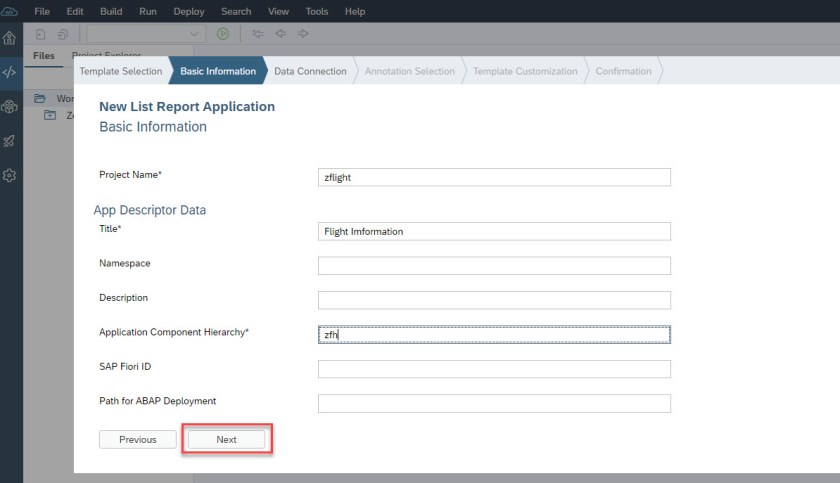Screen dimensions: 840x483
Task: Click the Save file icon in toolbar
Action: [41, 34]
